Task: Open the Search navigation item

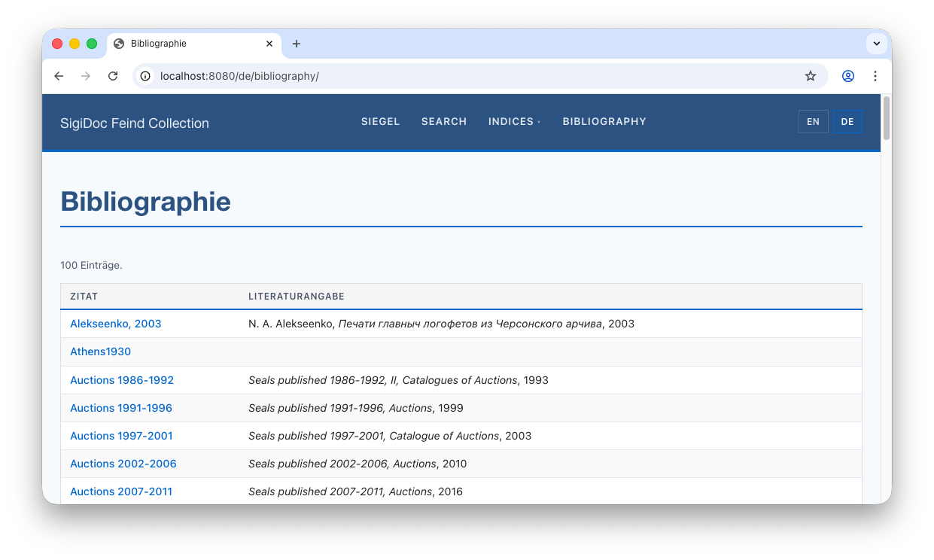Action: pos(444,122)
